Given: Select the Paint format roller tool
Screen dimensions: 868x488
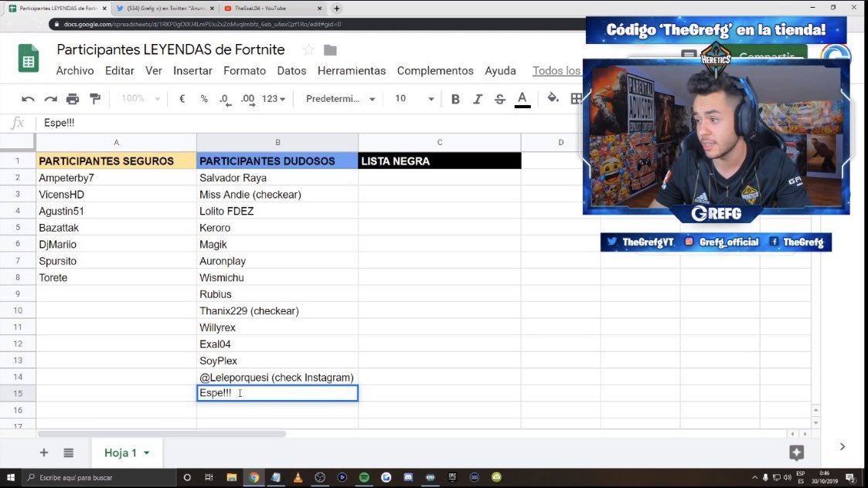Looking at the screenshot, I should [x=95, y=99].
